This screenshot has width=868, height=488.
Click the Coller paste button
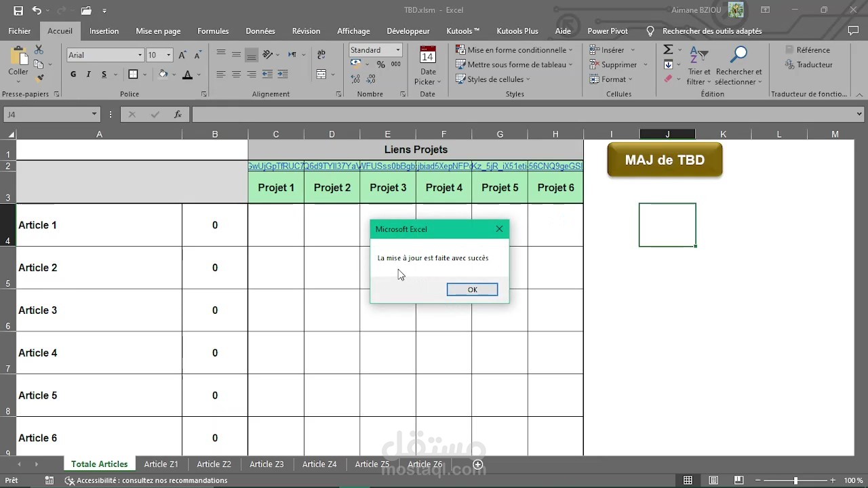click(x=18, y=62)
